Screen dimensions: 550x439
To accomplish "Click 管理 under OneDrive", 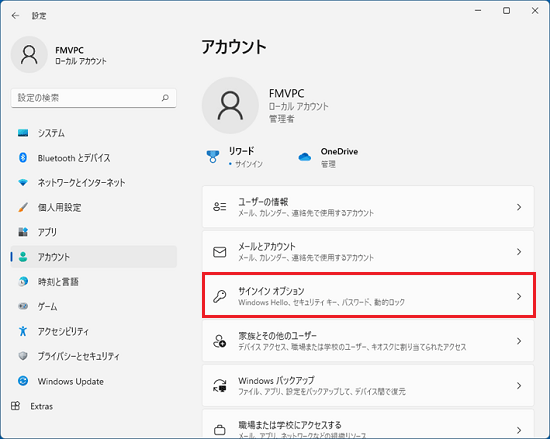I will click(x=328, y=164).
